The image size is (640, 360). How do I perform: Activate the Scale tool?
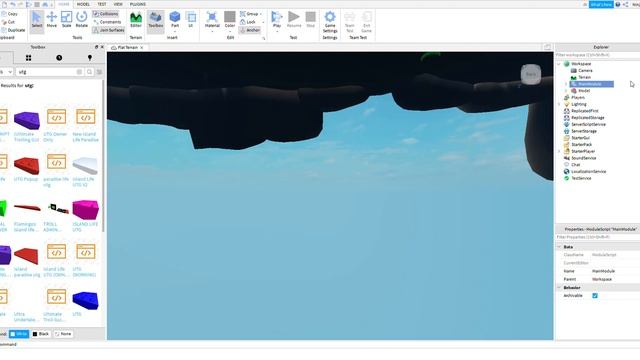(x=67, y=20)
